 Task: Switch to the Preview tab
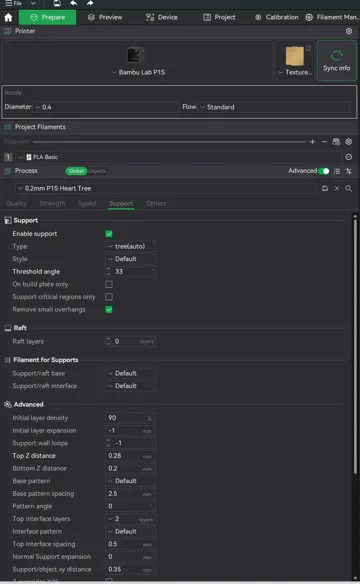[x=105, y=17]
